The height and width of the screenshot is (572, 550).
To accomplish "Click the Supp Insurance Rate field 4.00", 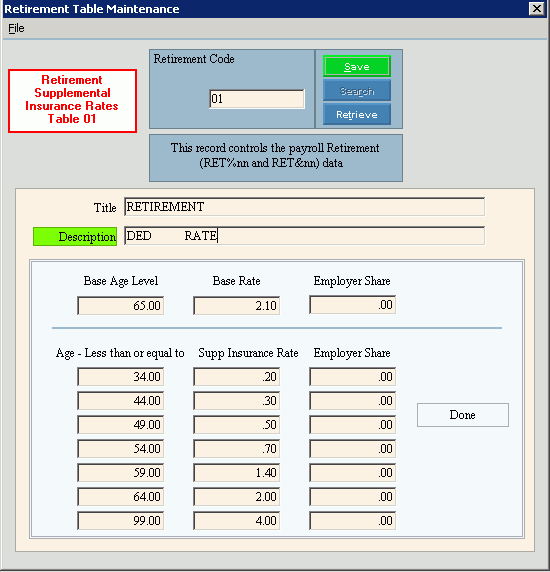I will pos(236,521).
